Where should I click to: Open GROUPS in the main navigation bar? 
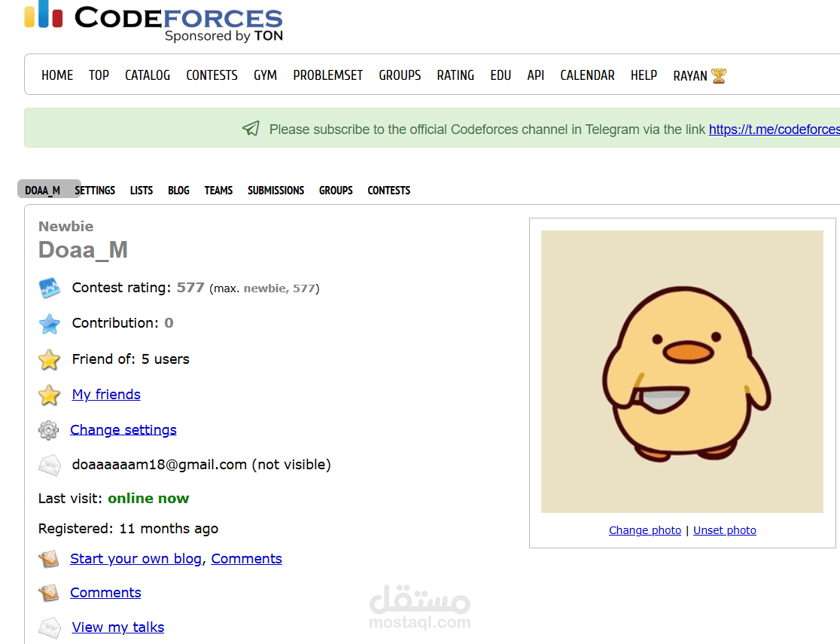400,75
